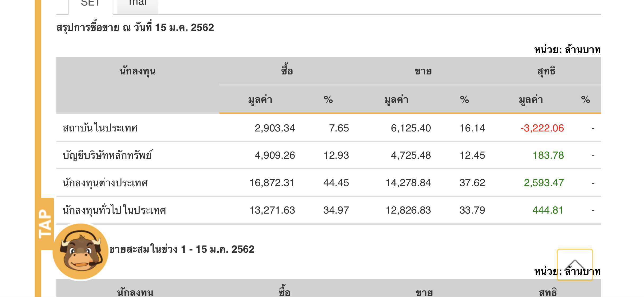Click the ขาย column header in top table
This screenshot has height=297, width=644.
pos(423,71)
